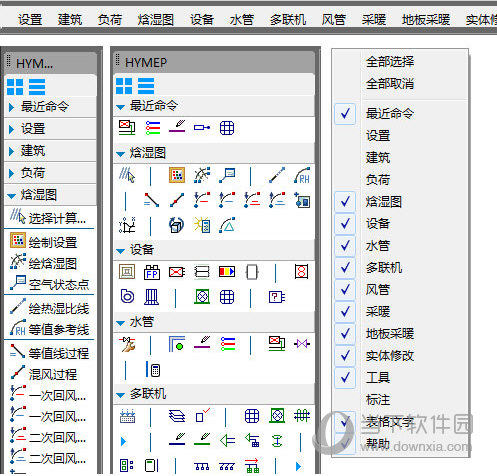Click 选择计算... command in left panel
The image size is (497, 476).
(x=48, y=217)
